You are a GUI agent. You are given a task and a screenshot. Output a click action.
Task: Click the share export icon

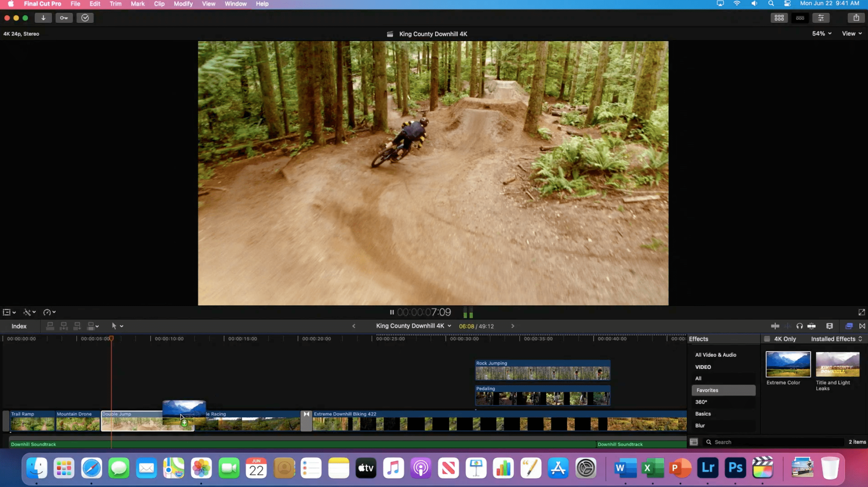click(856, 18)
